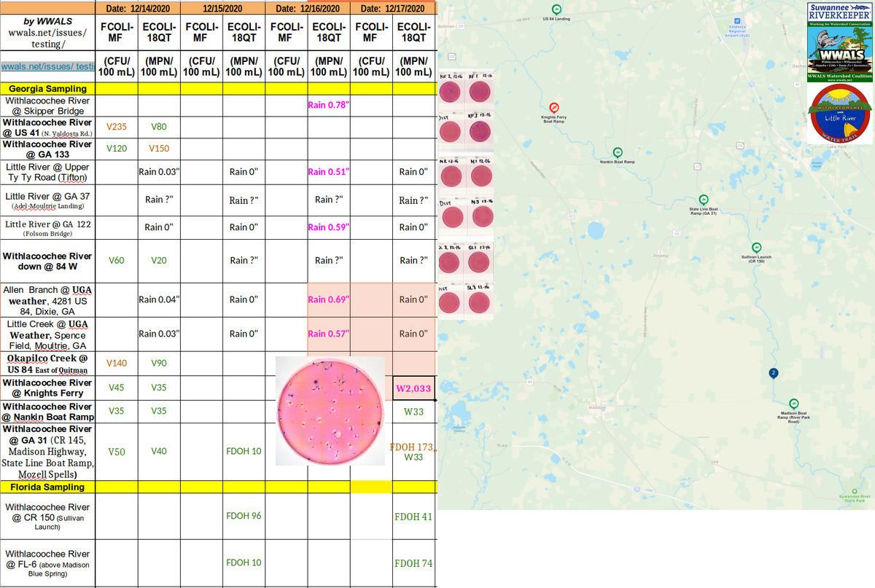The width and height of the screenshot is (875, 588).
Task: Select the 'W33' cell in Nankin Boat Ramp row
Action: (x=414, y=412)
